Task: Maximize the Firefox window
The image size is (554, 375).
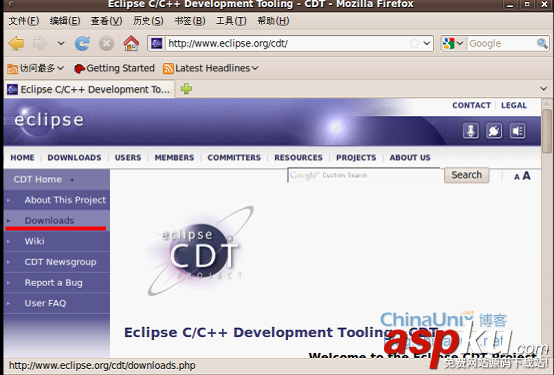Action: pyautogui.click(x=527, y=5)
